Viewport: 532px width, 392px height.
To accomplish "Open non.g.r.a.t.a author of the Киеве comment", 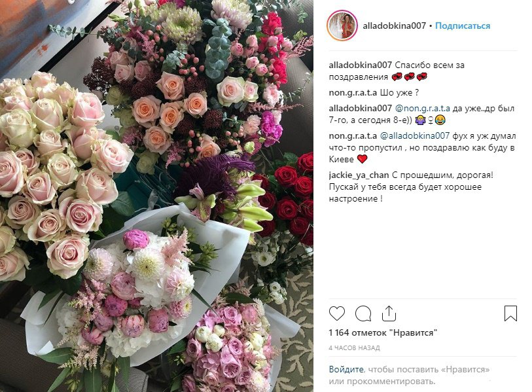I will pos(353,136).
